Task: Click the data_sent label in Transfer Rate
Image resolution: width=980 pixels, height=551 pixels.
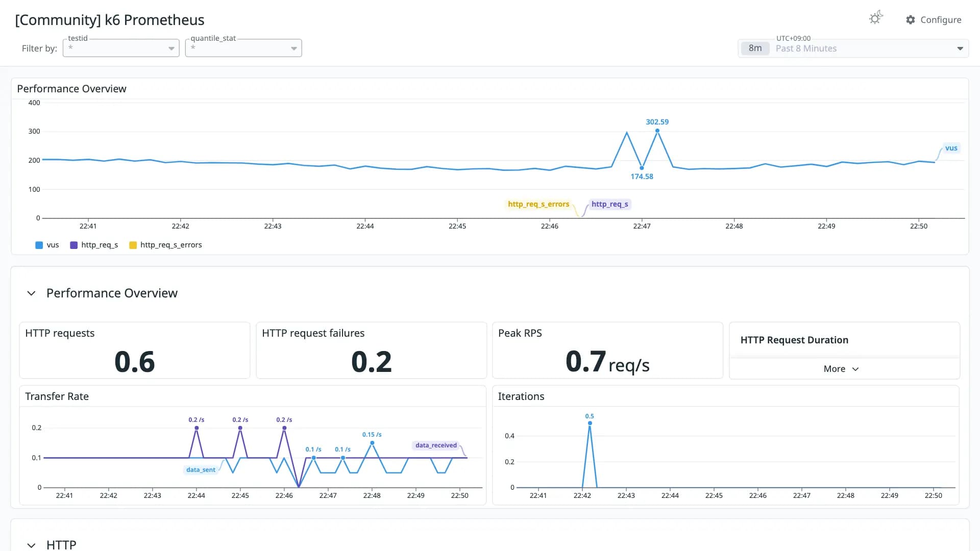Action: [x=201, y=470]
